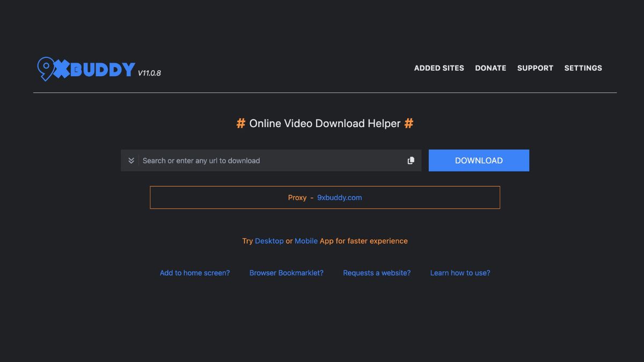Click the 9XBuddy logo
The width and height of the screenshot is (644, 362).
86,69
